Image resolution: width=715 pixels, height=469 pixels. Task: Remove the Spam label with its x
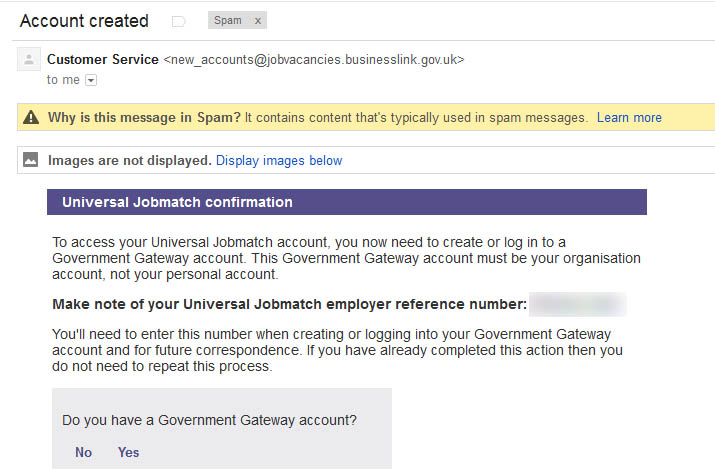(257, 21)
